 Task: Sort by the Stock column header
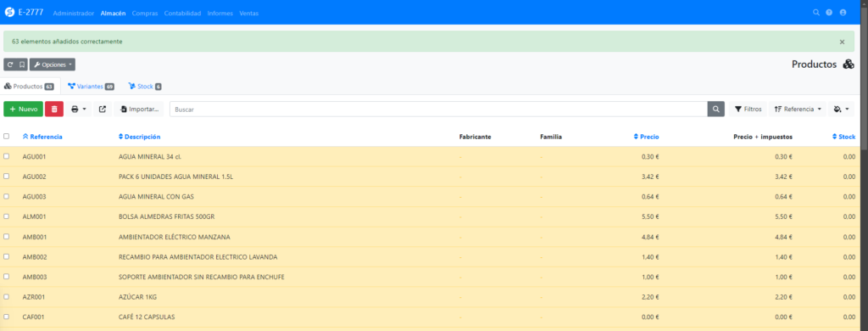(843, 137)
